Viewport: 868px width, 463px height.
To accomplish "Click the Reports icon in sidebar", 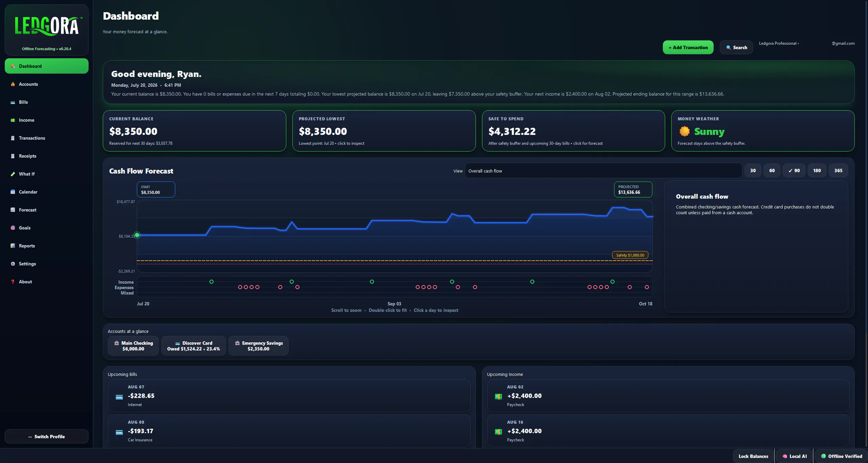I will coord(13,246).
